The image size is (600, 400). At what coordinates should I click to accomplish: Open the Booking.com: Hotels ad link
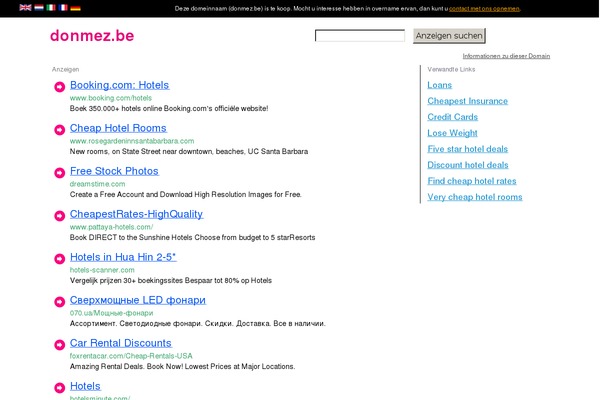point(119,85)
